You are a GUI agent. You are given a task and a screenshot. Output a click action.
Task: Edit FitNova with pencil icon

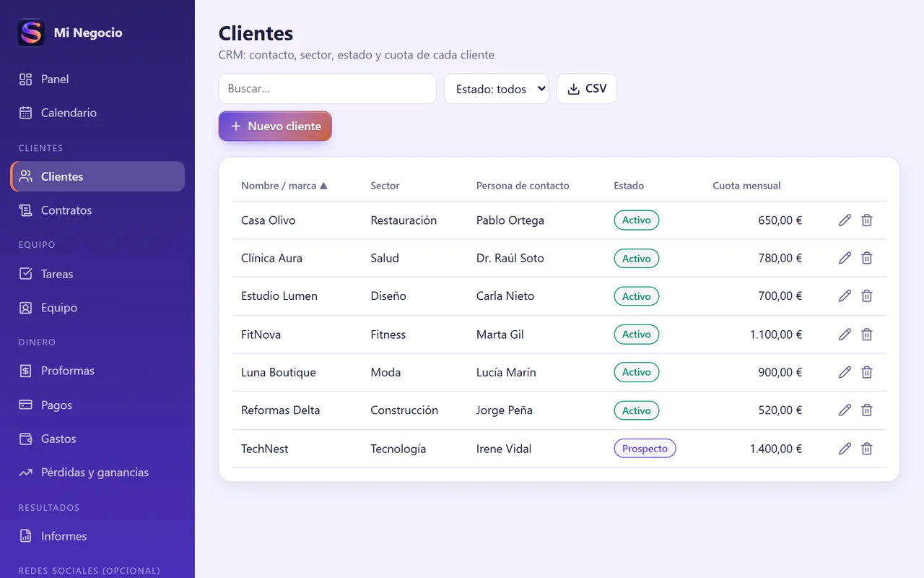(845, 335)
